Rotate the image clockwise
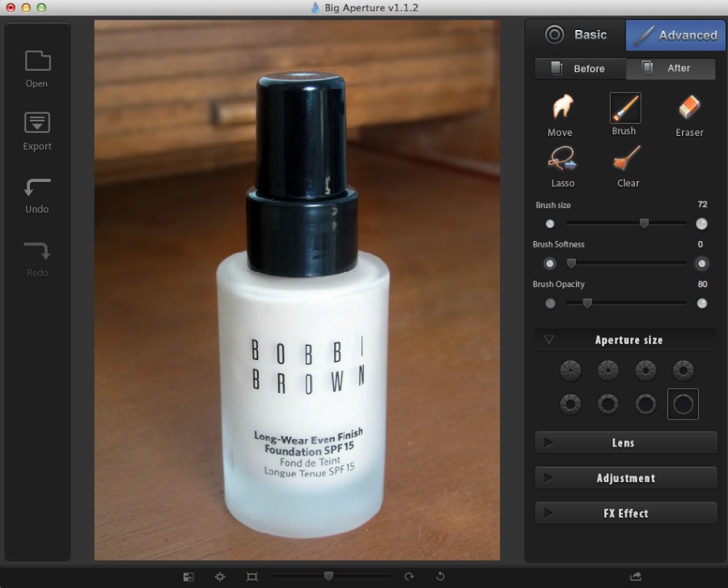Image resolution: width=728 pixels, height=588 pixels. [x=409, y=577]
